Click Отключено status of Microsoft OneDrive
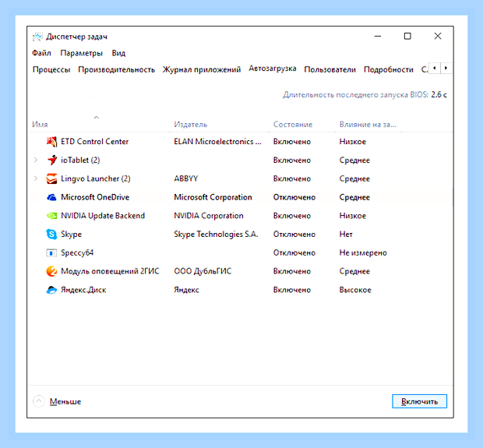The image size is (483, 448). click(294, 197)
